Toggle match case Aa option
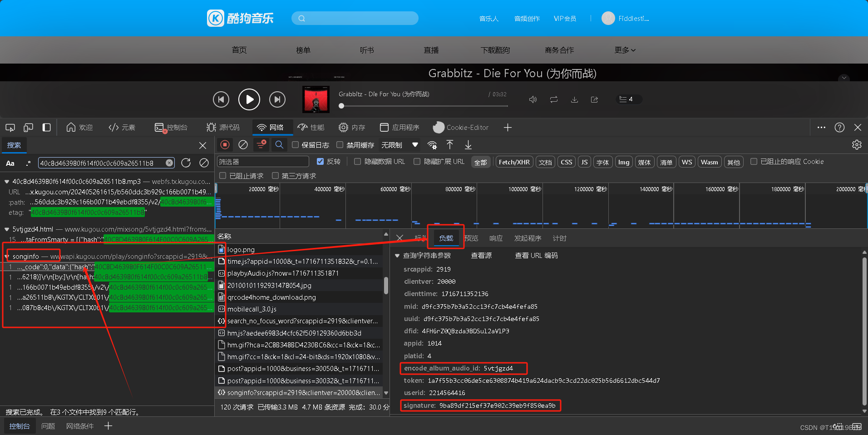Image resolution: width=868 pixels, height=435 pixels. click(10, 163)
